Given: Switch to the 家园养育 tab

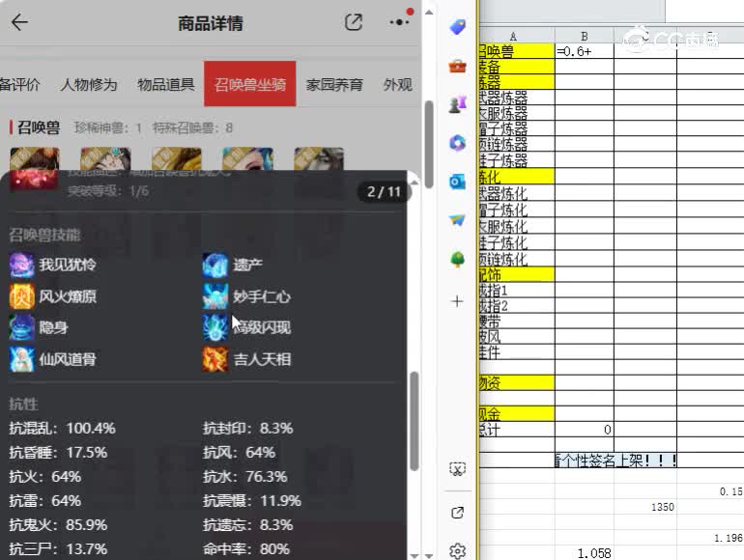Looking at the screenshot, I should 334,84.
